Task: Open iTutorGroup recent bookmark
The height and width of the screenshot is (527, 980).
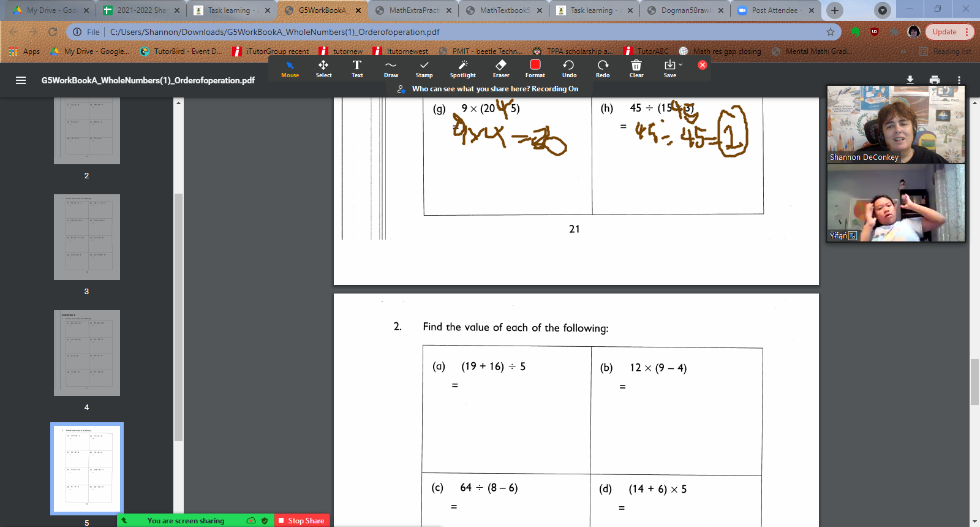Action: point(271,51)
